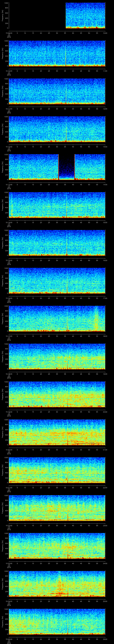The image size is (114, 644).
Task: Click the 15:18:00 start time label
Action: point(9,374)
